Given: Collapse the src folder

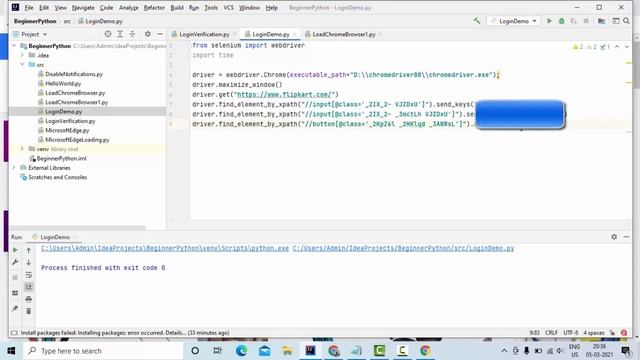Looking at the screenshot, I should click(22, 64).
